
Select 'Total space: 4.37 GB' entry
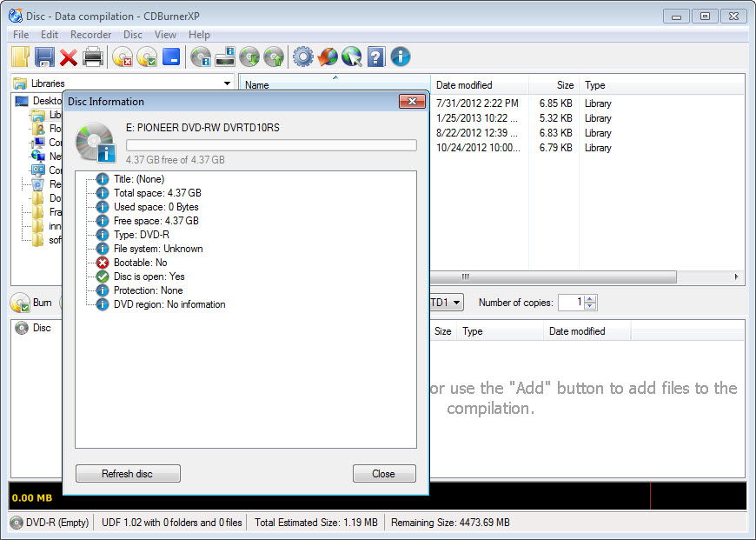[x=157, y=193]
